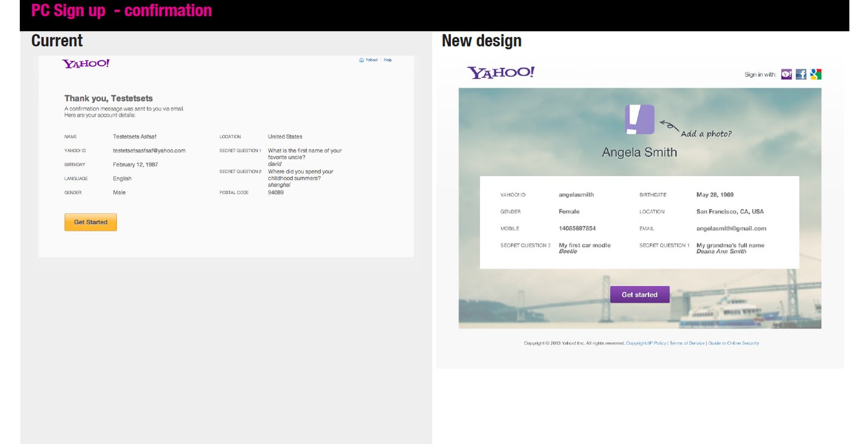Click the purple profile photo placeholder

(640, 119)
